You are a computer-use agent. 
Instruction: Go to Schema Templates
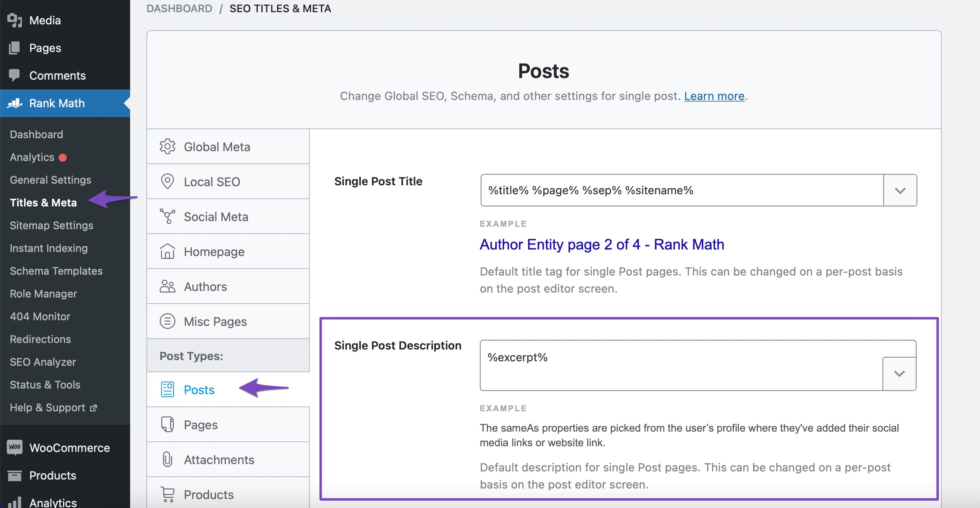click(56, 271)
